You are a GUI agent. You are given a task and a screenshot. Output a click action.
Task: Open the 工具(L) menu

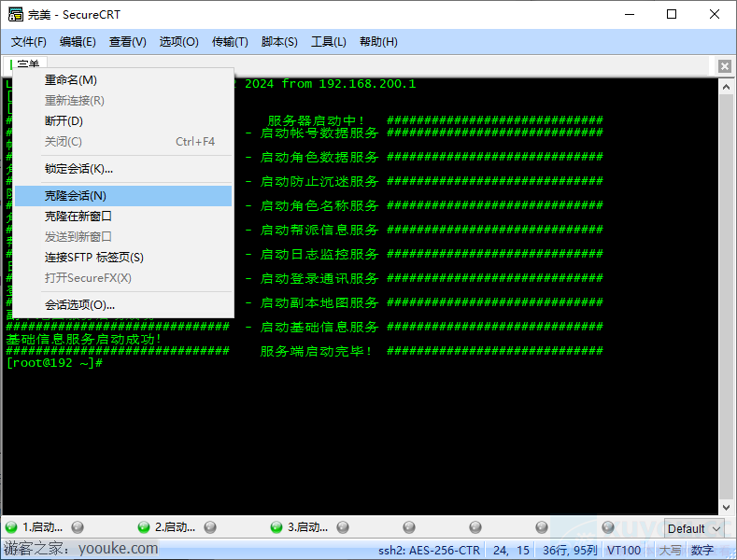coord(329,42)
